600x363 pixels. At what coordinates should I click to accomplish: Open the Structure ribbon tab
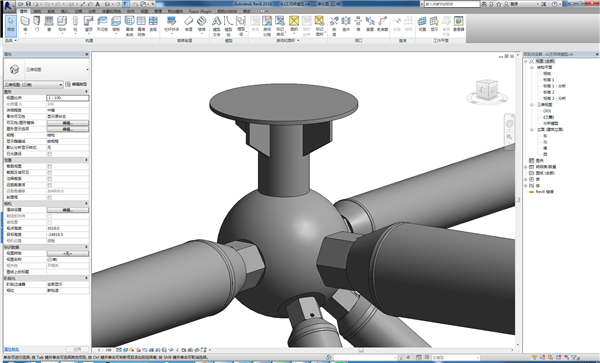pos(37,11)
